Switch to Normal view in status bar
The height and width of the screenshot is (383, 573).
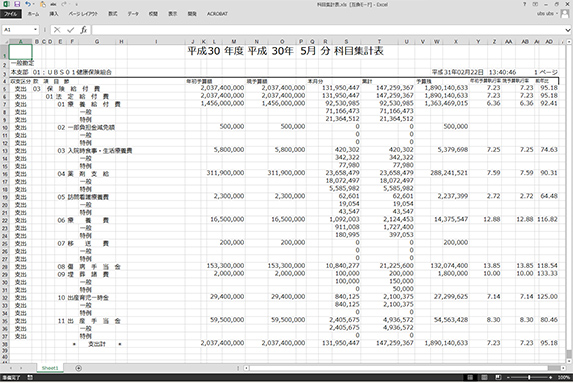point(470,377)
